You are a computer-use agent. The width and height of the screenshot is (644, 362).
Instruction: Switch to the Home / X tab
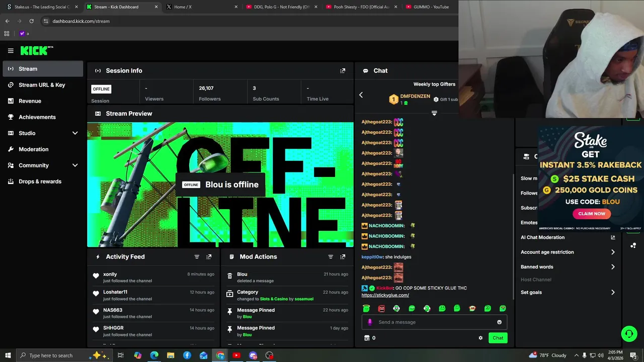click(201, 7)
